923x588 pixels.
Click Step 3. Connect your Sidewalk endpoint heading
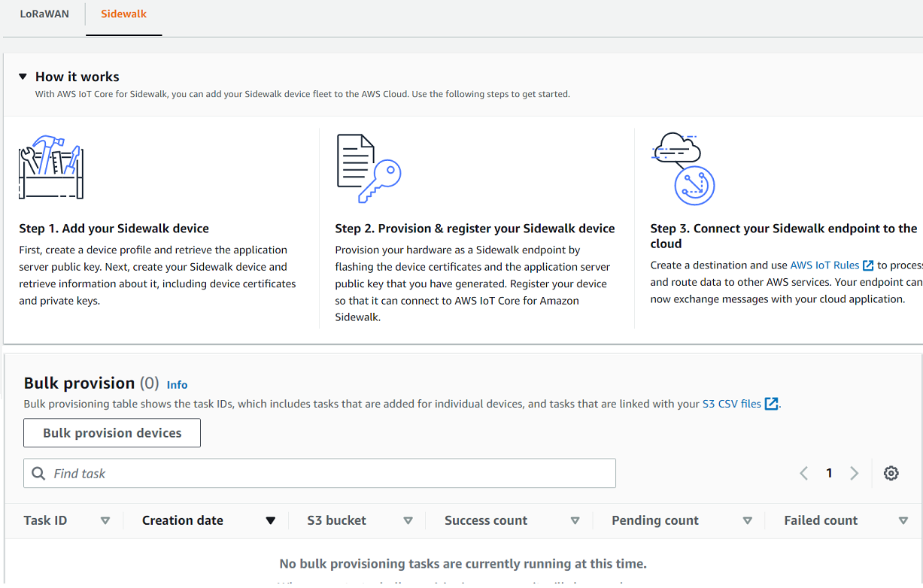(x=784, y=236)
